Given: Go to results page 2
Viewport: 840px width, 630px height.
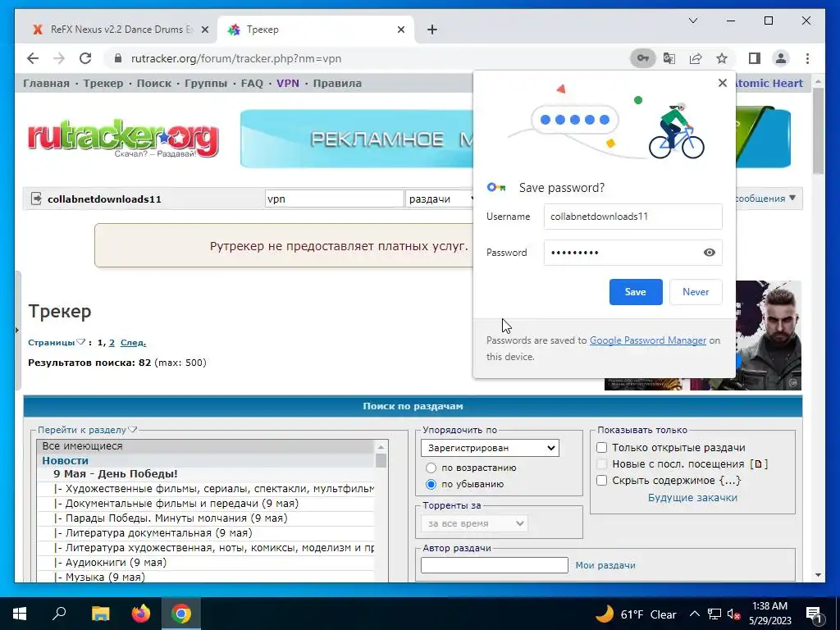Looking at the screenshot, I should (x=112, y=342).
